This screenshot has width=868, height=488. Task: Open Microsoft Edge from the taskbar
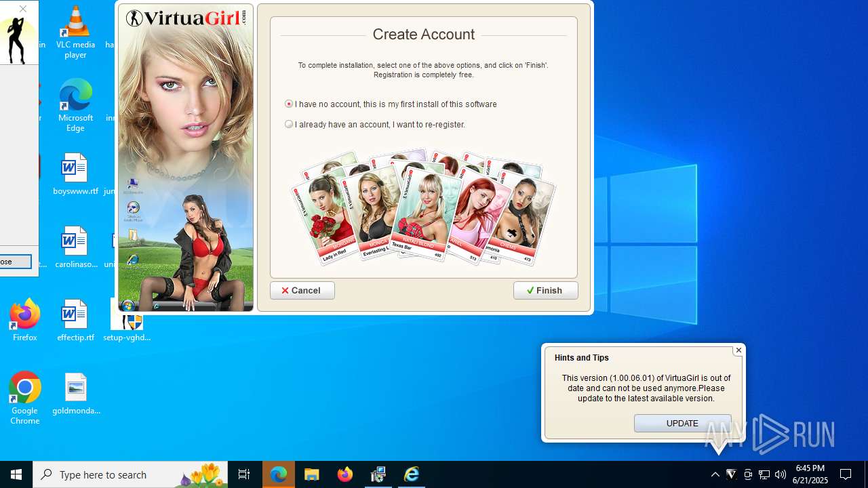click(279, 474)
